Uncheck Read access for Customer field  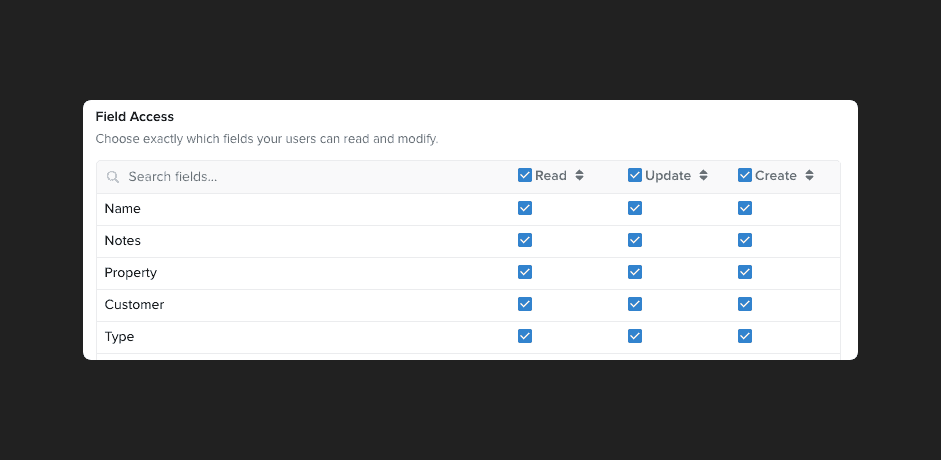pos(525,304)
